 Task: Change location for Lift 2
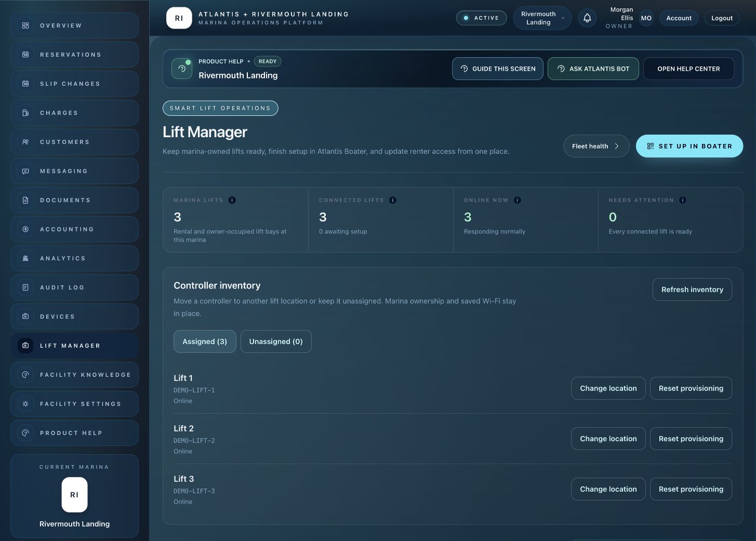pos(608,439)
